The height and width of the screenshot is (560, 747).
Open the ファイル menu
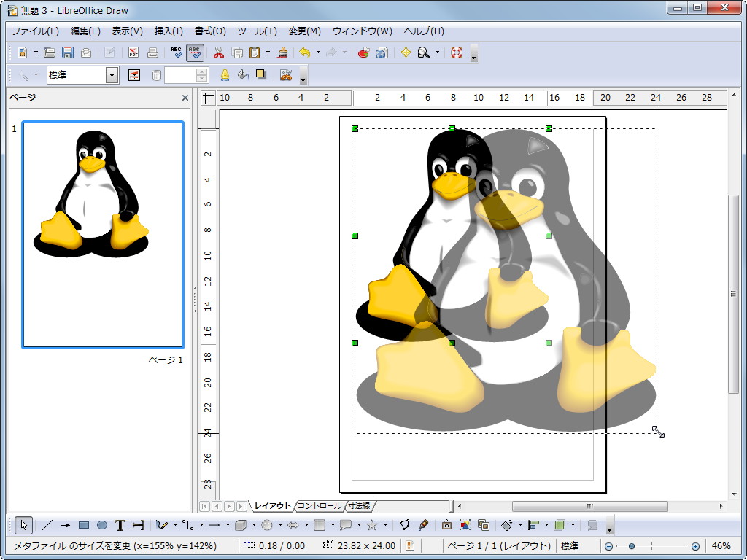35,31
